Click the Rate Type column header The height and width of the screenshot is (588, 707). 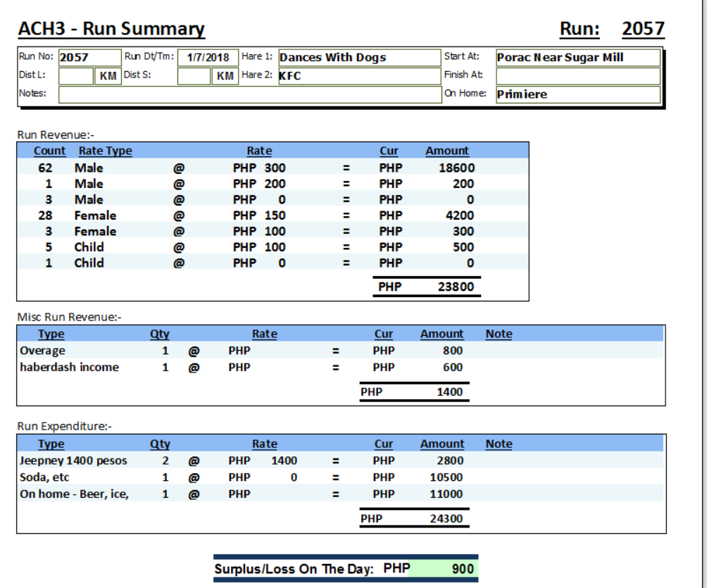pyautogui.click(x=105, y=151)
